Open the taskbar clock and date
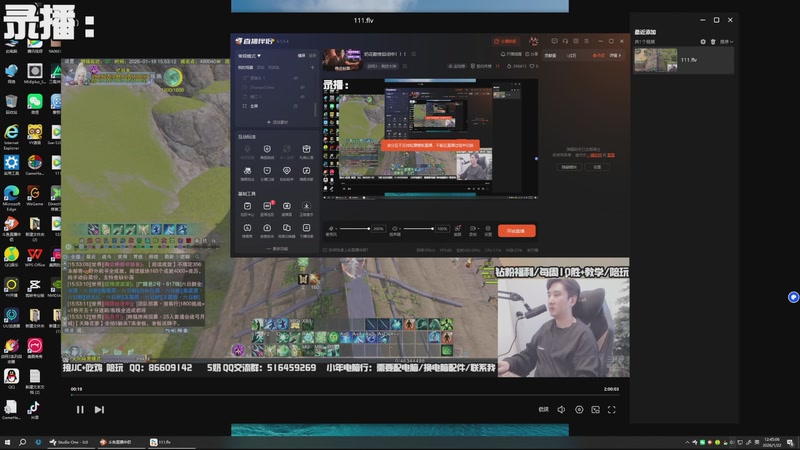The height and width of the screenshot is (450, 800). click(x=772, y=442)
